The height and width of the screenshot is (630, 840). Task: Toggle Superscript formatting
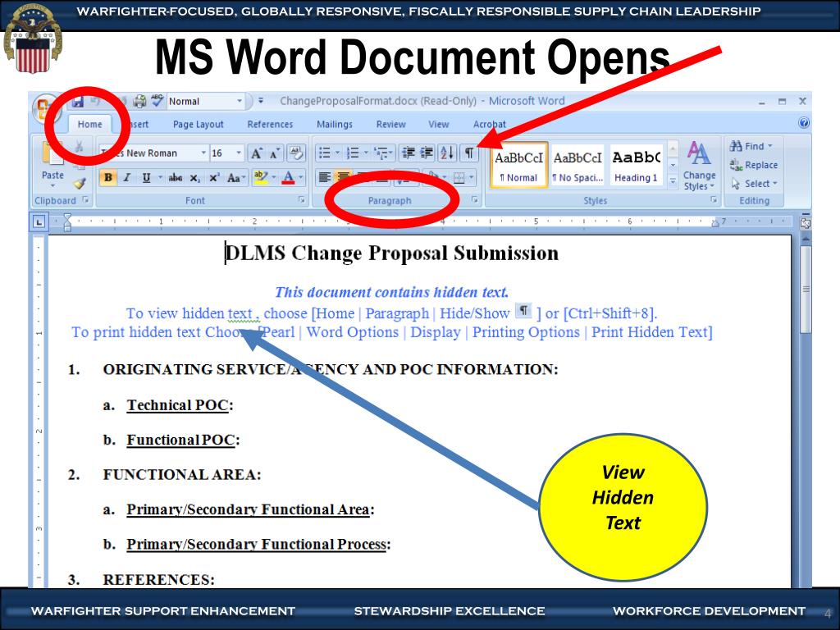tap(214, 178)
